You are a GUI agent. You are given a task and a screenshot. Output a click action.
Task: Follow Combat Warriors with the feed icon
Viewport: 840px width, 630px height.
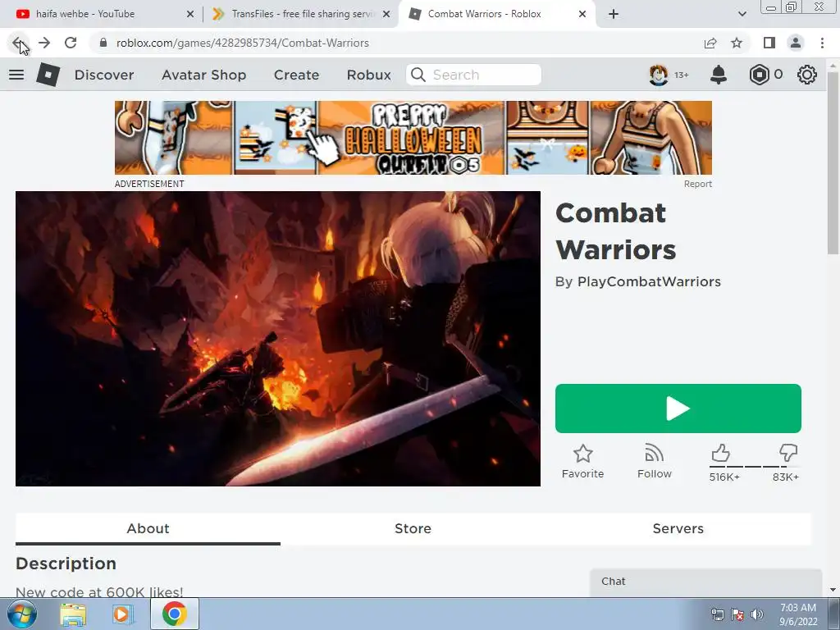pyautogui.click(x=654, y=454)
